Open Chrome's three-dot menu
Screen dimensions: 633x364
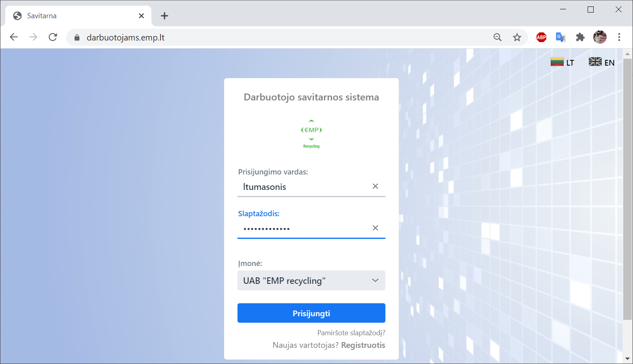[x=619, y=37]
